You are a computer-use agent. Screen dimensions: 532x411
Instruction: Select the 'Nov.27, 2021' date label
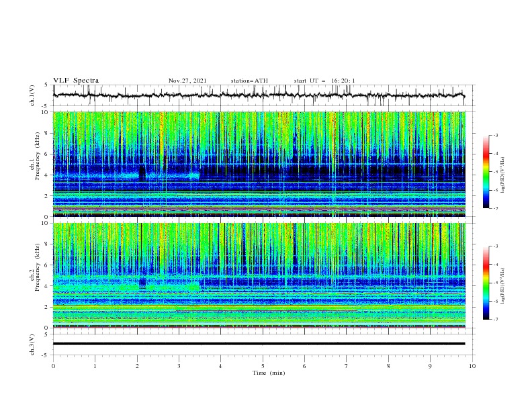(187, 81)
